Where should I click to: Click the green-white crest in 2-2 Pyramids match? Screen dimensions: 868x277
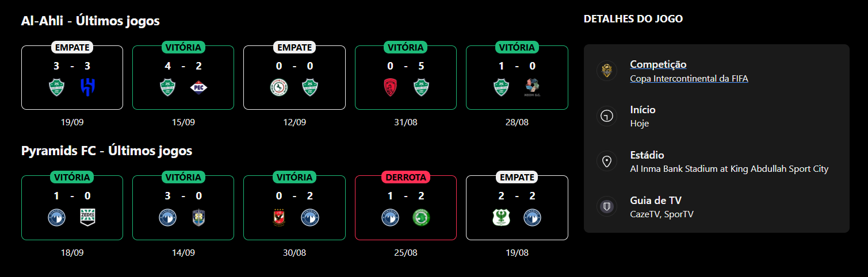[501, 217]
